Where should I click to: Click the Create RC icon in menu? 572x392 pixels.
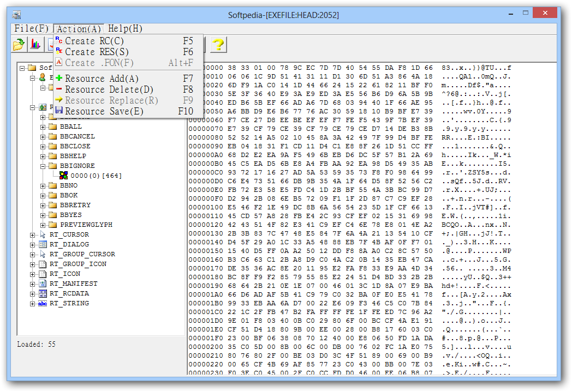[x=59, y=40]
